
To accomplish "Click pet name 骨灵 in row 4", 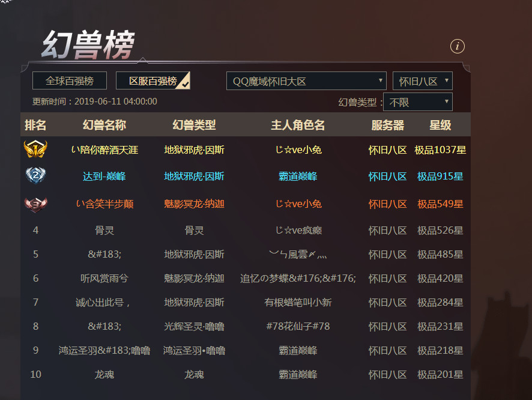I will point(104,231).
